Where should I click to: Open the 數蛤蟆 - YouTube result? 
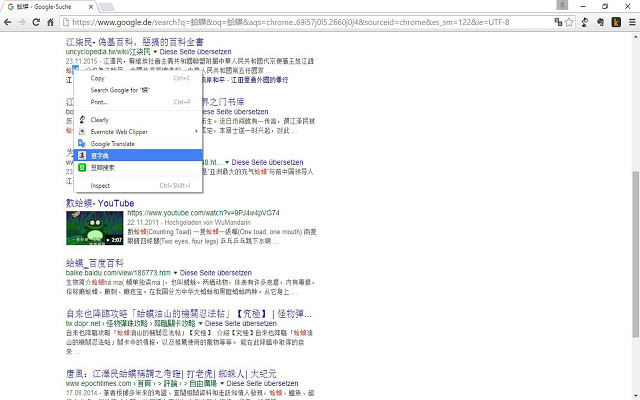(100, 203)
